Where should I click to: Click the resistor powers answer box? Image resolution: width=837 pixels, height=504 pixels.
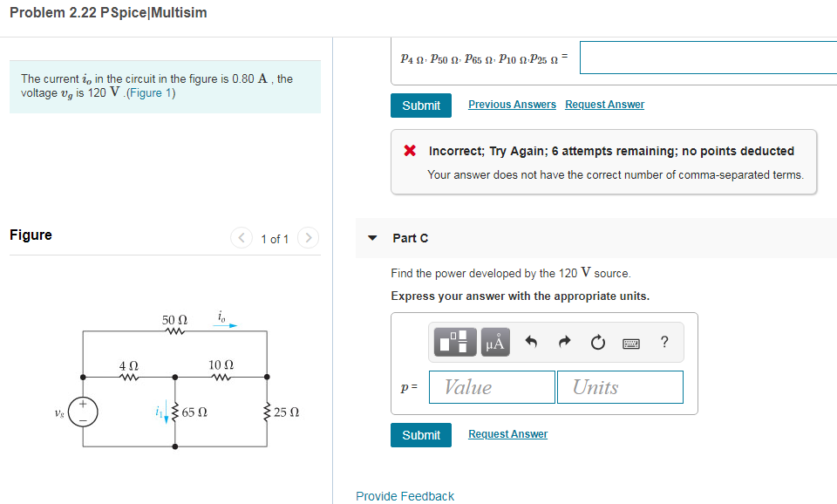[x=708, y=56]
